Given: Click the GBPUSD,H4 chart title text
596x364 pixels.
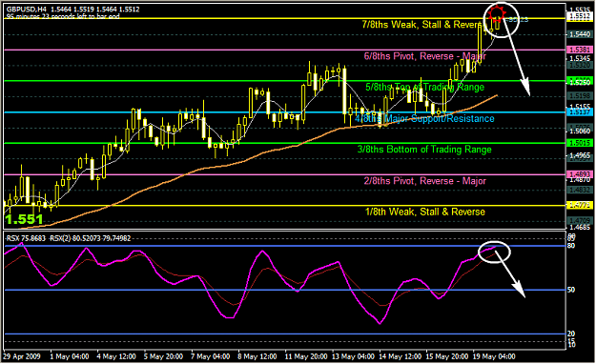Looking at the screenshot, I should 73,9.
